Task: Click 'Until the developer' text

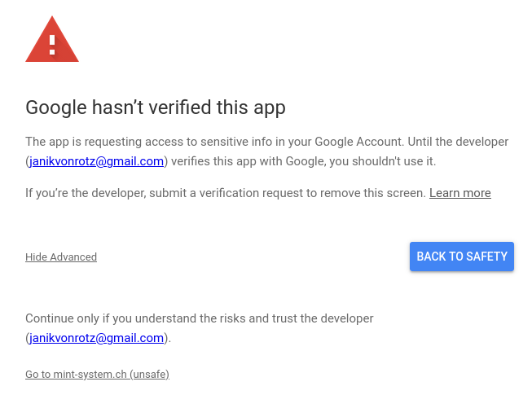Action: (x=458, y=142)
